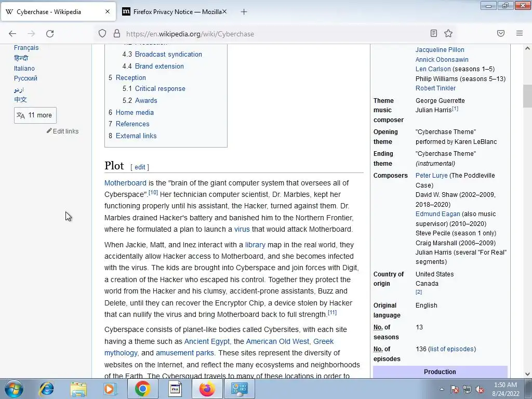This screenshot has height=399, width=532.
Task: Click the address bar URL field
Action: pyautogui.click(x=275, y=34)
